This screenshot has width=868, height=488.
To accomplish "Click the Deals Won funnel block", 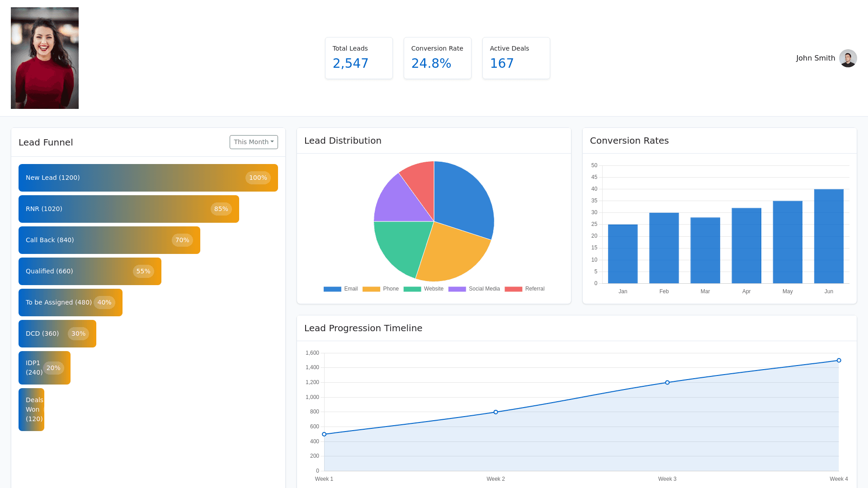I will tap(31, 409).
